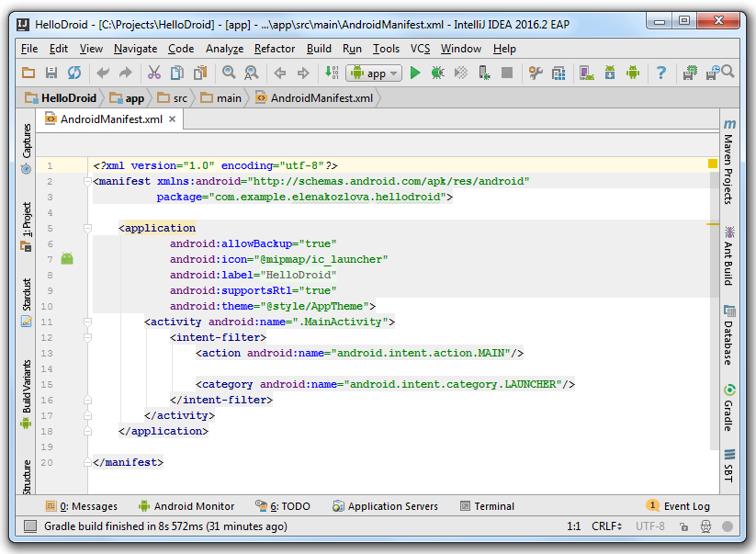The image size is (756, 554).
Task: Click the Synchronize icon in toolbar
Action: click(x=74, y=73)
